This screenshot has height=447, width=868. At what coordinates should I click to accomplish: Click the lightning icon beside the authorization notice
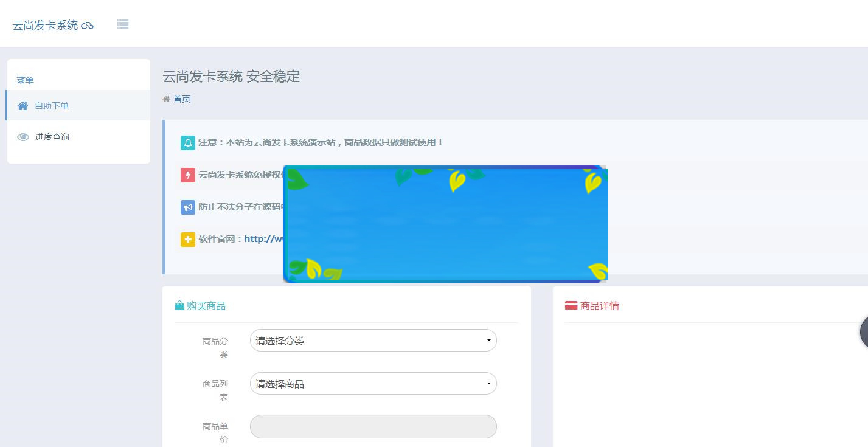point(187,175)
